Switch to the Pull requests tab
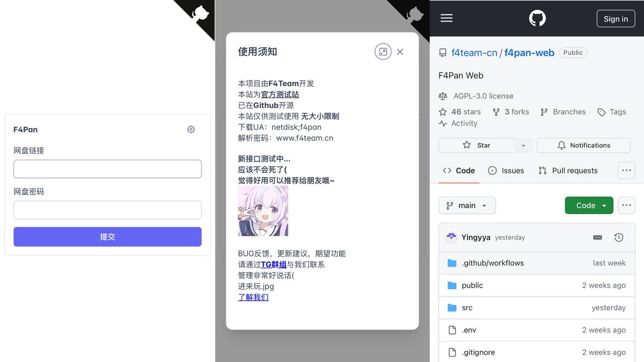Viewport: 644px width, 362px height. (568, 170)
